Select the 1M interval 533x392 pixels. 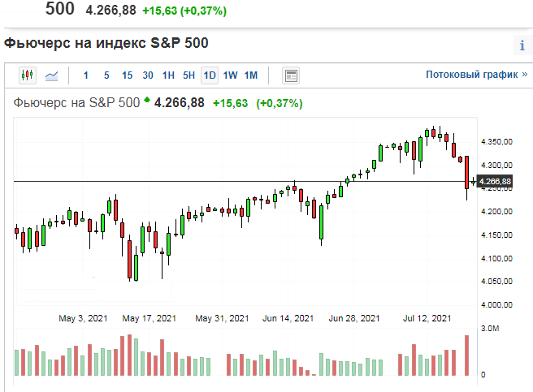point(251,75)
